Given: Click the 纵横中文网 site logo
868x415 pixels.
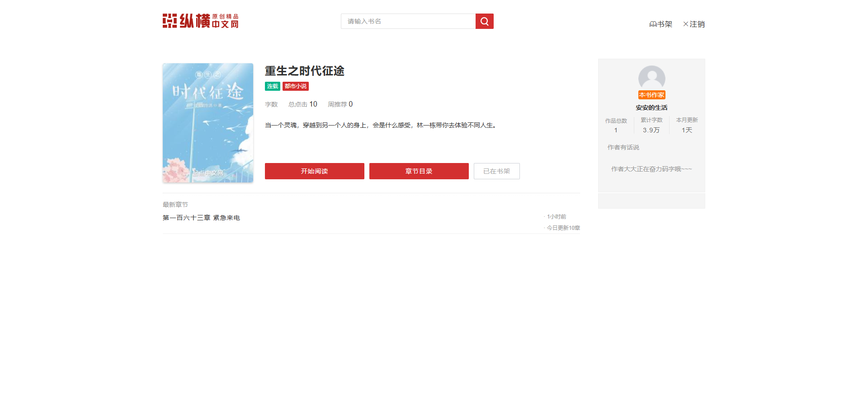Looking at the screenshot, I should (x=200, y=21).
